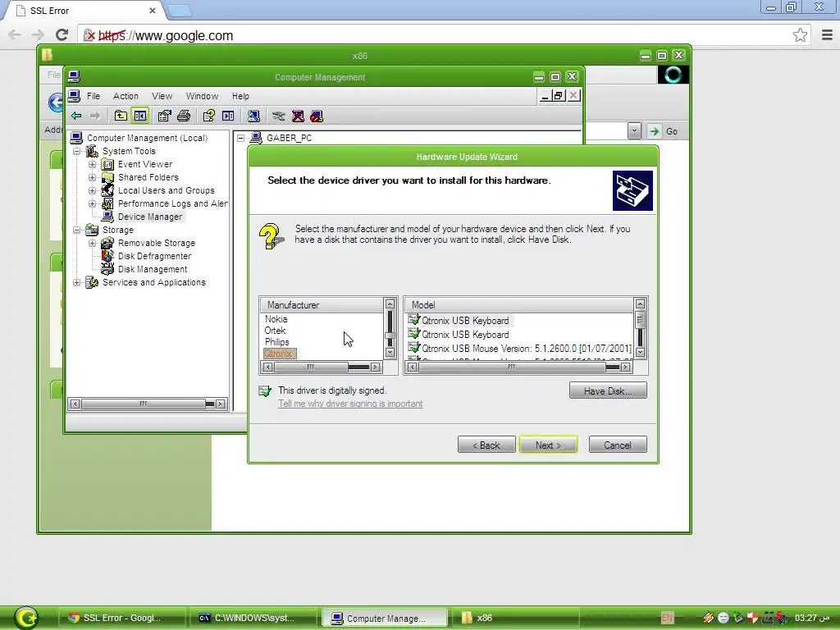Click the Print toolbar icon

(184, 116)
